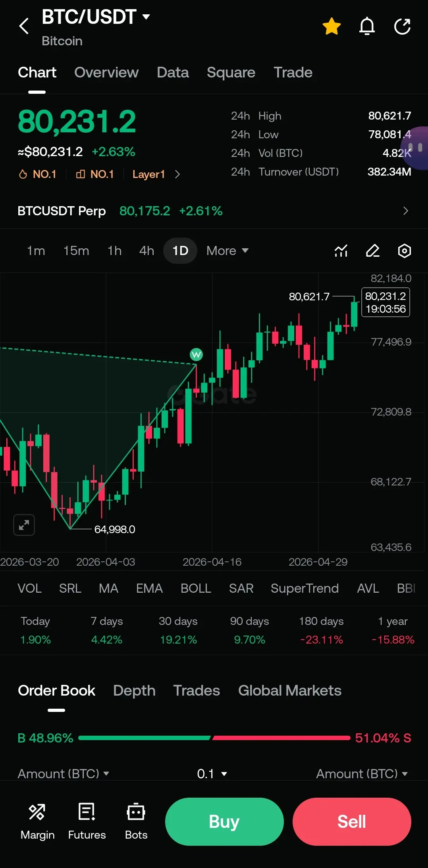Open the More timeframes dropdown
This screenshot has width=428, height=868.
click(227, 251)
